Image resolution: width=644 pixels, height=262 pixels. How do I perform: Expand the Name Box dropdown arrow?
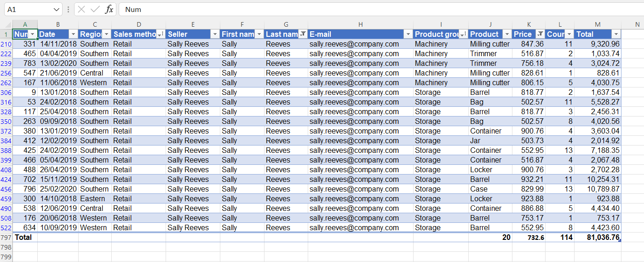[x=56, y=9]
